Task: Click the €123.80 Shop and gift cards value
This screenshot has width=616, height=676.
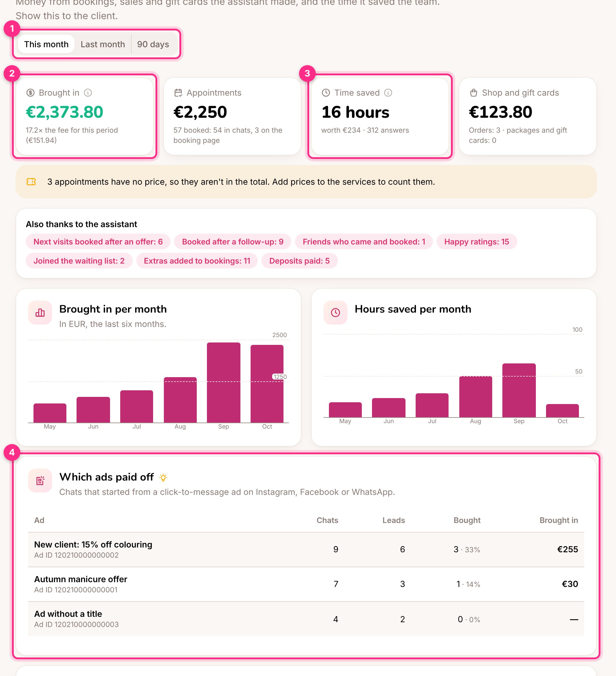Action: tap(501, 112)
